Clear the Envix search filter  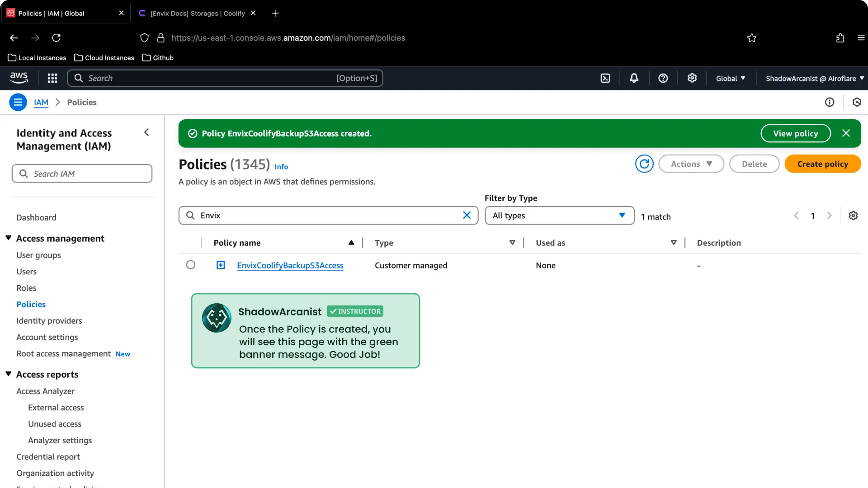[467, 216]
